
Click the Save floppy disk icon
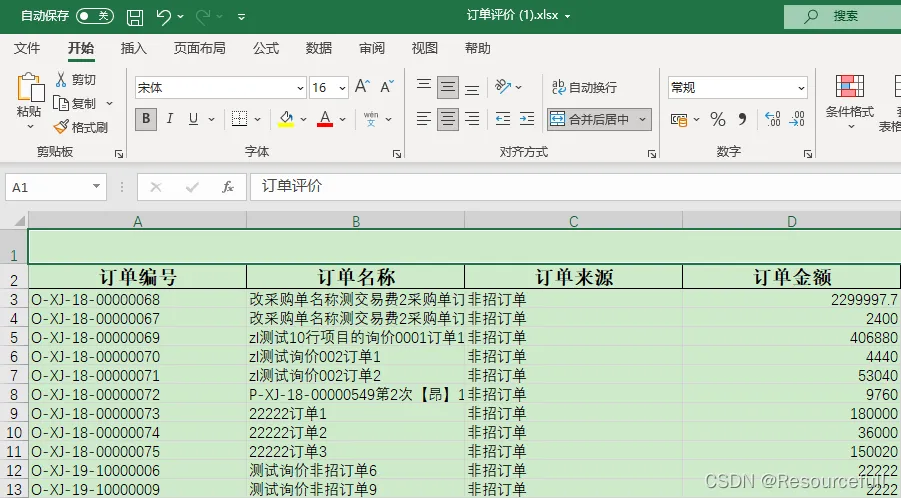(135, 17)
